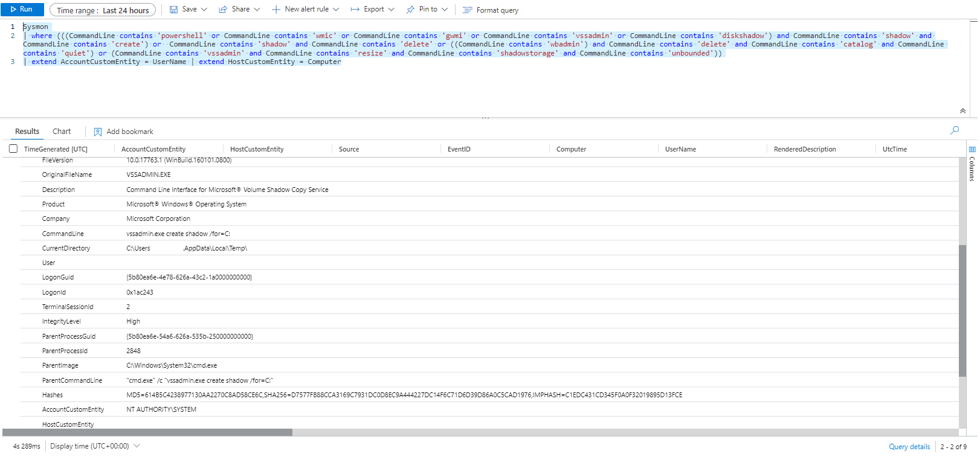
Task: Run the Sysmon query
Action: coord(22,10)
